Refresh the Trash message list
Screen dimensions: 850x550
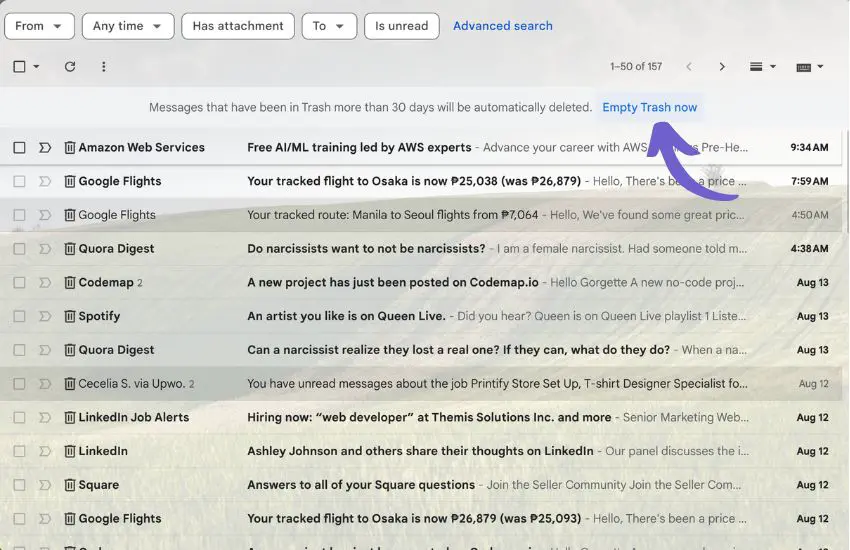pyautogui.click(x=70, y=67)
